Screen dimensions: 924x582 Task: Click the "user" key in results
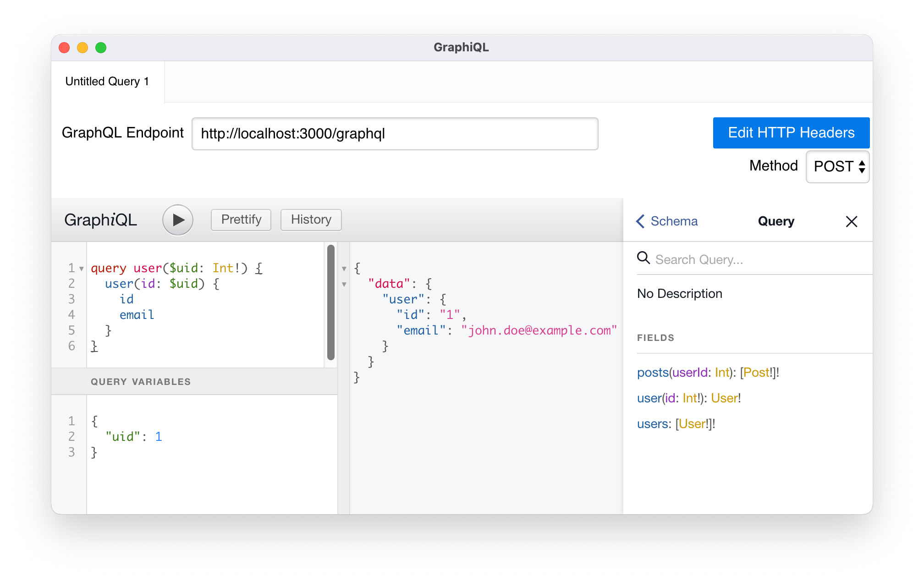[403, 299]
